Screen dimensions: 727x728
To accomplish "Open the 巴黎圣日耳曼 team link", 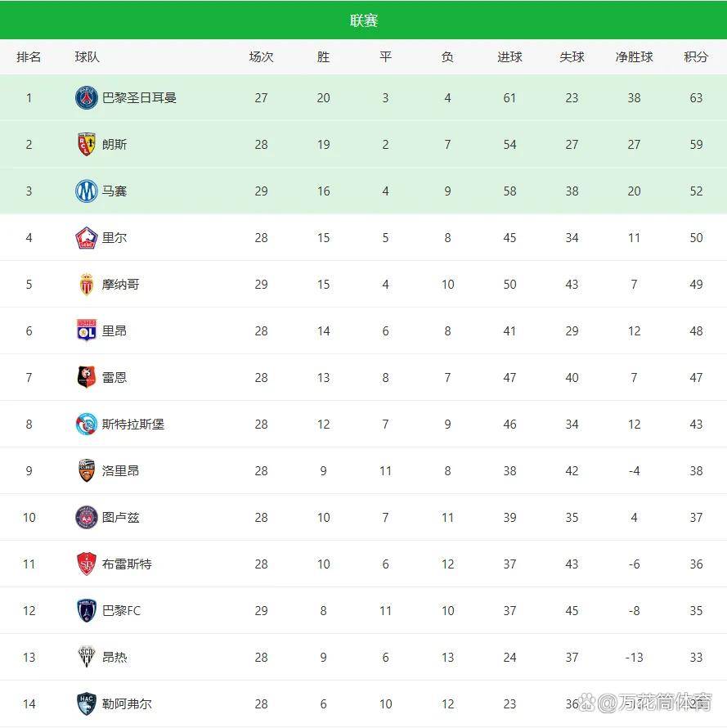I will (x=139, y=98).
